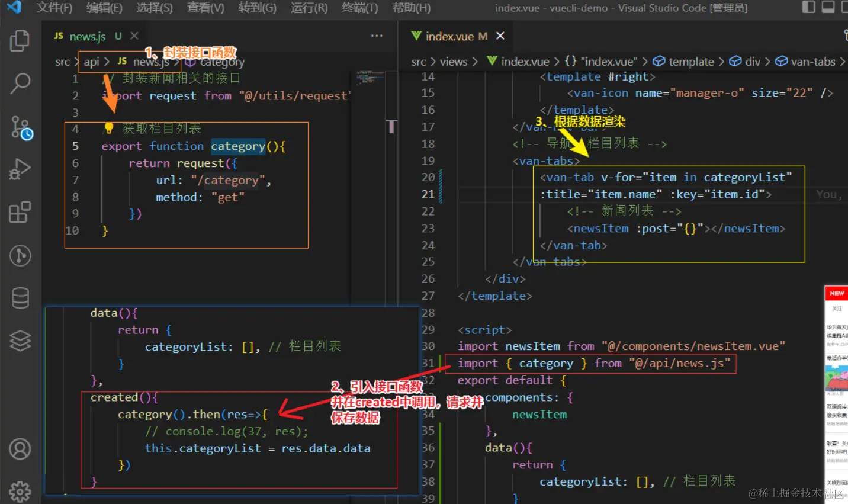The width and height of the screenshot is (848, 504).
Task: Open the 编辑(E) menu
Action: (x=104, y=8)
